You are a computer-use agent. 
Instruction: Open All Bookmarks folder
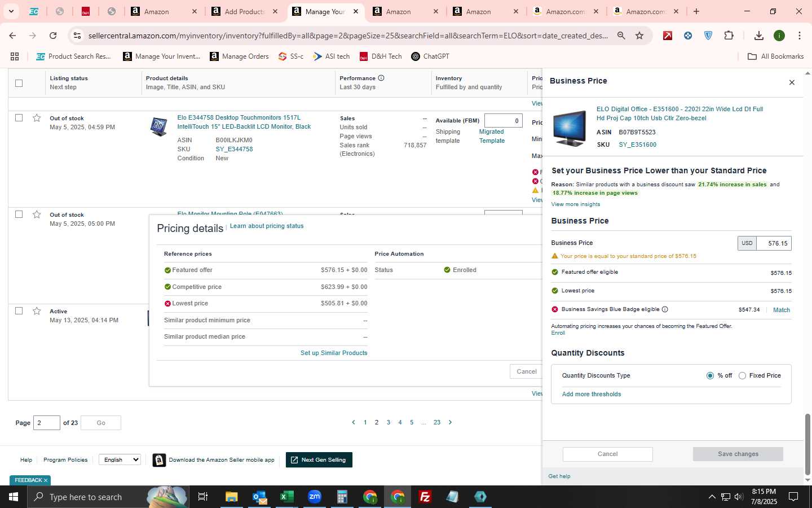[775, 56]
